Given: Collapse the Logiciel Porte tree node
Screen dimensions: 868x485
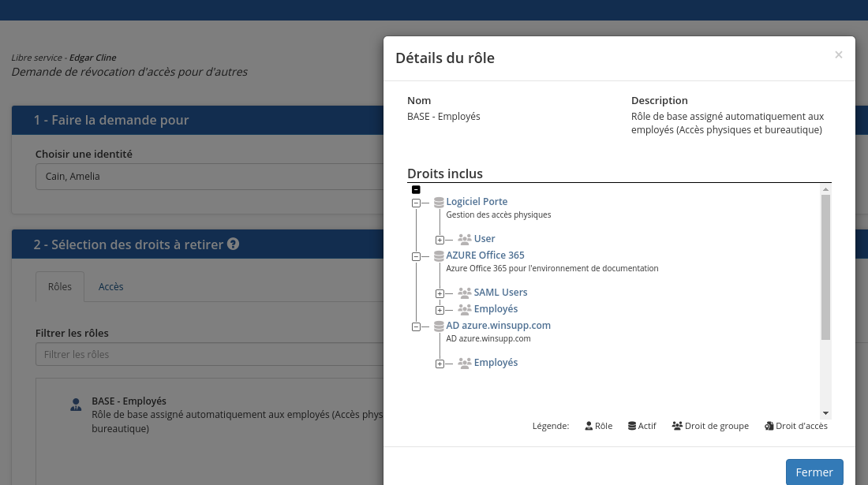Looking at the screenshot, I should (416, 203).
